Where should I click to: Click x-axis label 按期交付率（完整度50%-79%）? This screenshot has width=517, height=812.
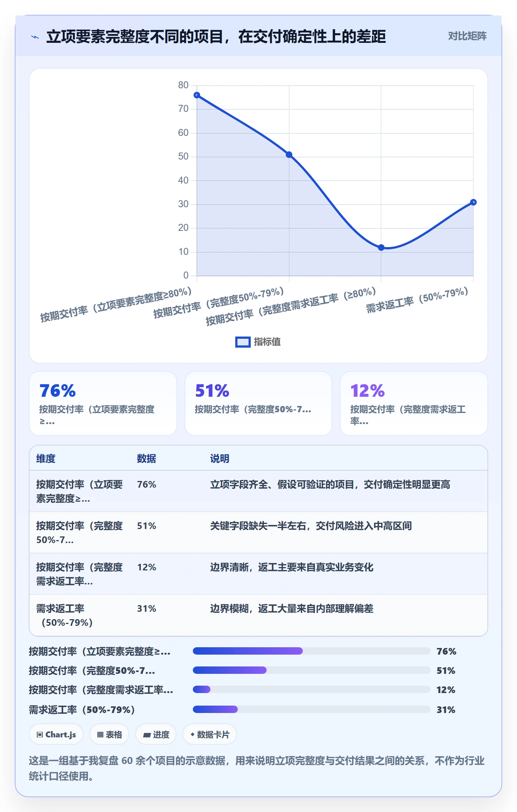[x=219, y=302]
